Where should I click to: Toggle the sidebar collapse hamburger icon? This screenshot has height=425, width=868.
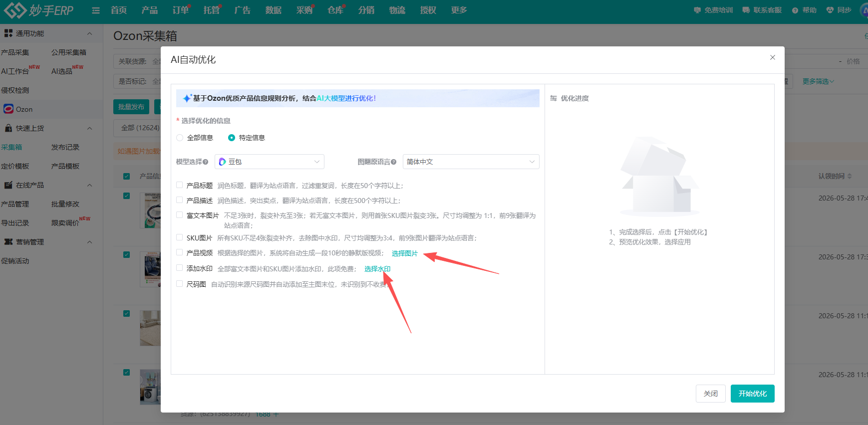coord(96,10)
